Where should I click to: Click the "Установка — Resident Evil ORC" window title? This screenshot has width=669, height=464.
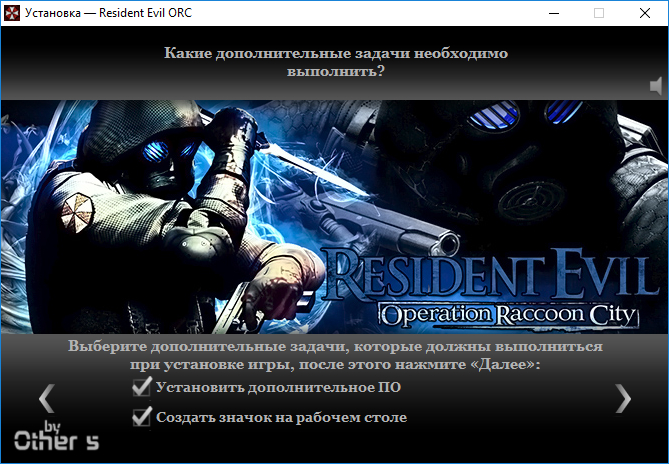pos(108,13)
